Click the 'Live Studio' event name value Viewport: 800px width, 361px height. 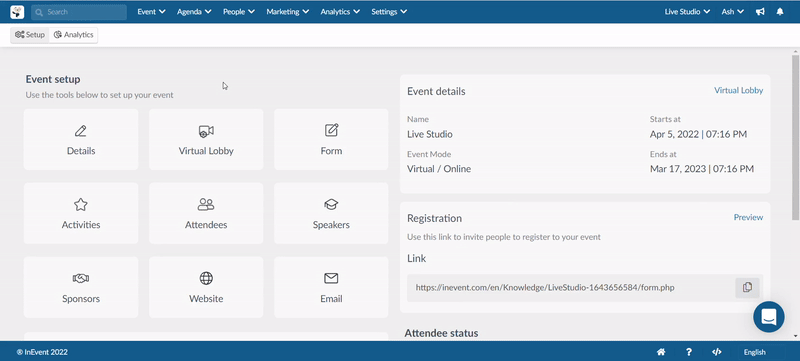430,135
